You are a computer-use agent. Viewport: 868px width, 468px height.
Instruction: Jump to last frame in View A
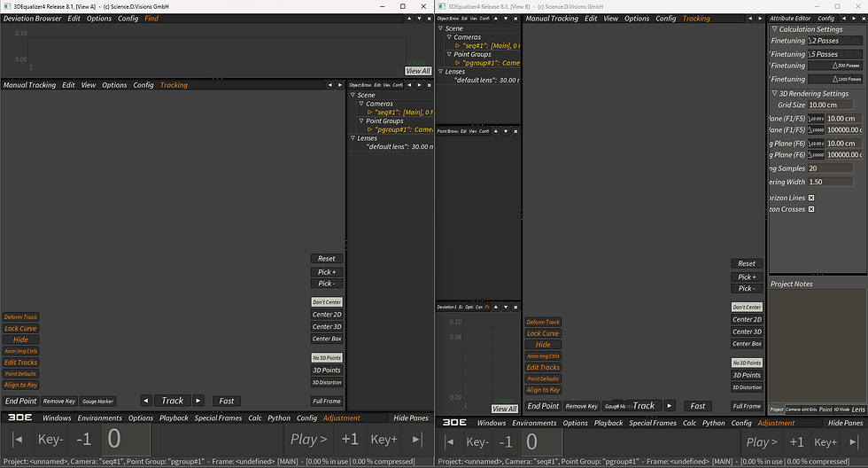(417, 440)
